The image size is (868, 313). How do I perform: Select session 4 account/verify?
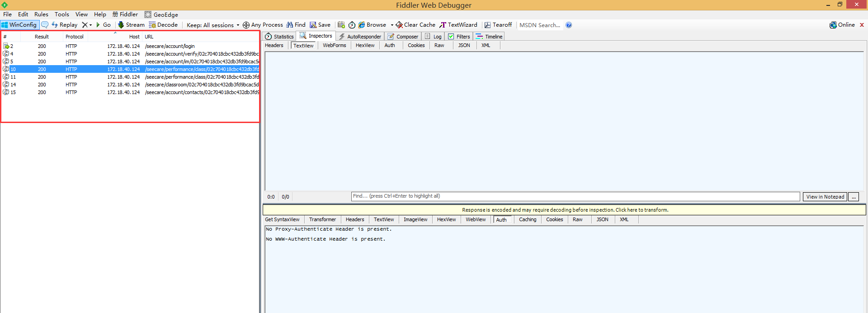[x=130, y=54]
